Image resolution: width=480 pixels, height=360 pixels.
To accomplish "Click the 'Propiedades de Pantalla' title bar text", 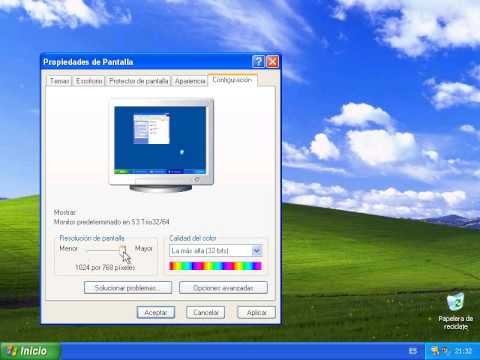I will pyautogui.click(x=88, y=62).
